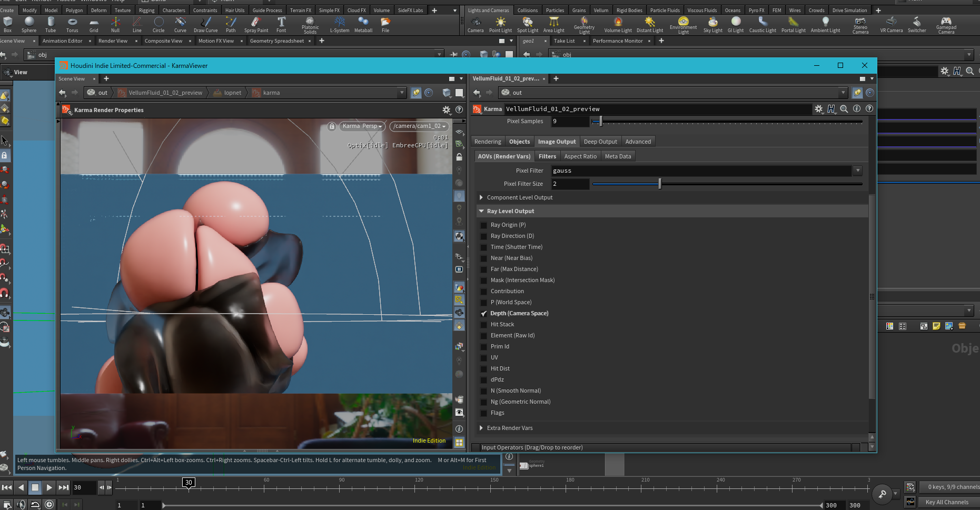Open the Pixel Filter dropdown arrow

pyautogui.click(x=858, y=171)
